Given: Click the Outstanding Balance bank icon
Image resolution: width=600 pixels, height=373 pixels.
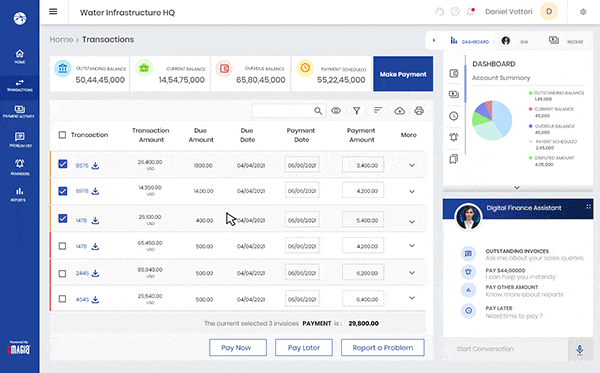Looking at the screenshot, I should [63, 68].
